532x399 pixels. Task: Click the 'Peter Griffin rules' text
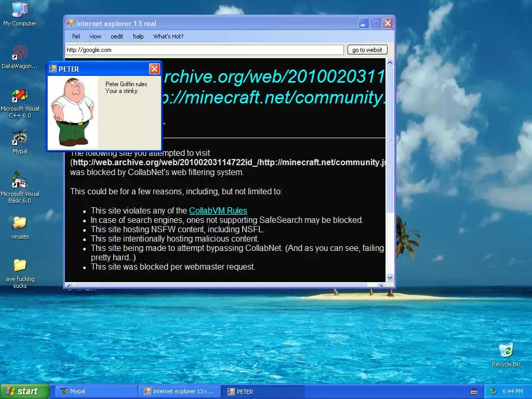coord(126,84)
